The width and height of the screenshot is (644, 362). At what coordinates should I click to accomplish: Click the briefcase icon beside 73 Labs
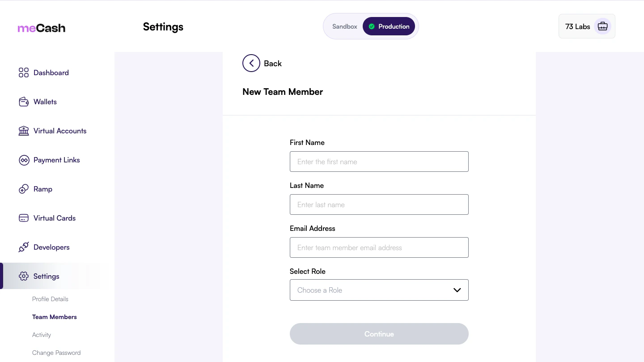[602, 26]
